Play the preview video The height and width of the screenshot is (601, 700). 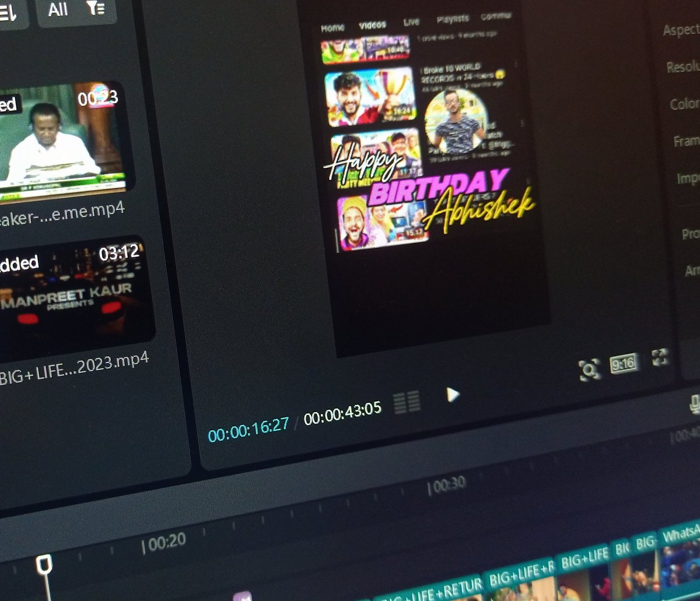point(452,395)
